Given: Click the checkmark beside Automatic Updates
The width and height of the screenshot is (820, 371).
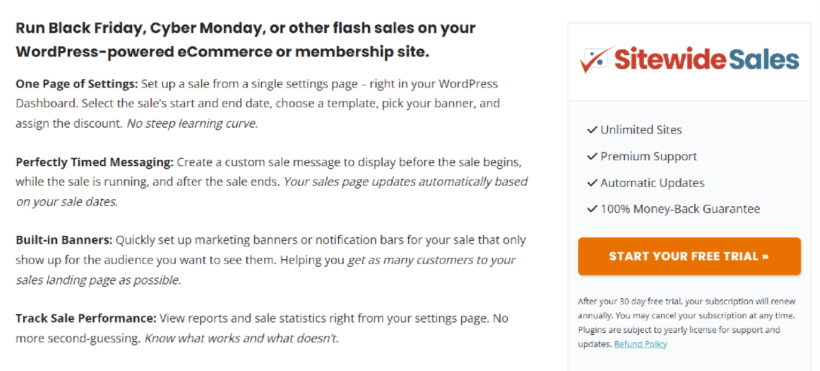Looking at the screenshot, I should pyautogui.click(x=592, y=183).
